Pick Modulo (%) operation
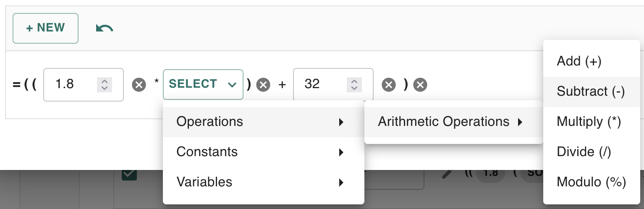 (x=591, y=182)
